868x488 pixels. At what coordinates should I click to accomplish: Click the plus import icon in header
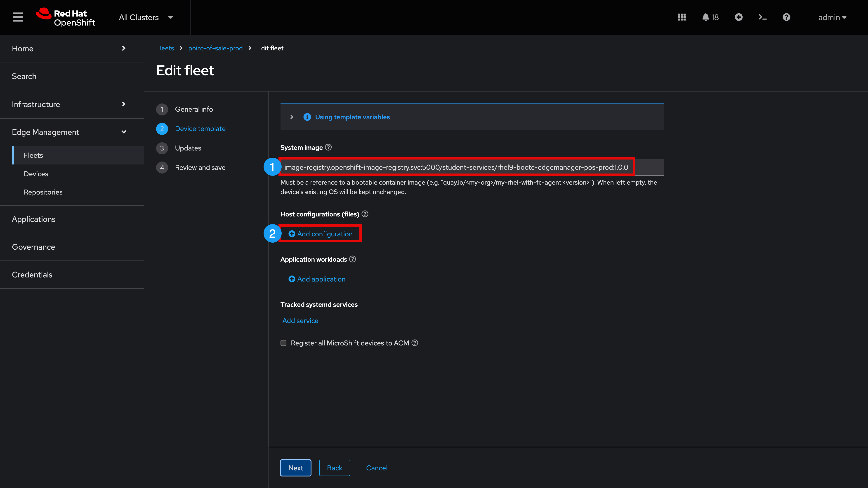[x=739, y=17]
